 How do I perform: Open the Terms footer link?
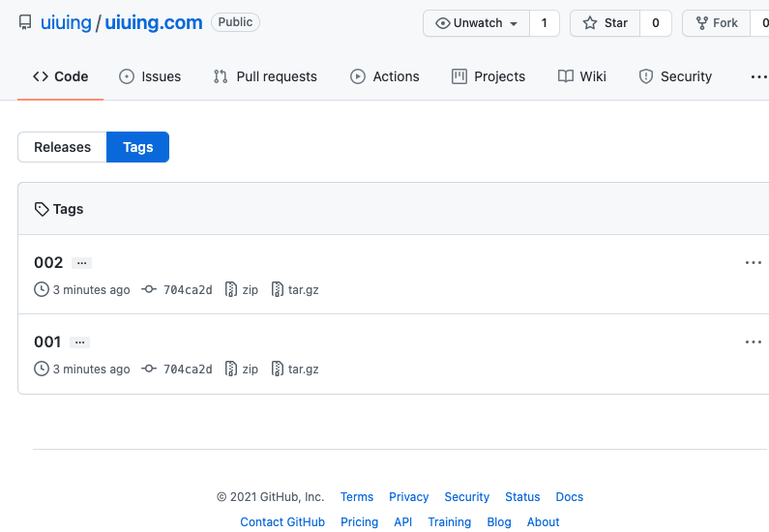tap(357, 497)
